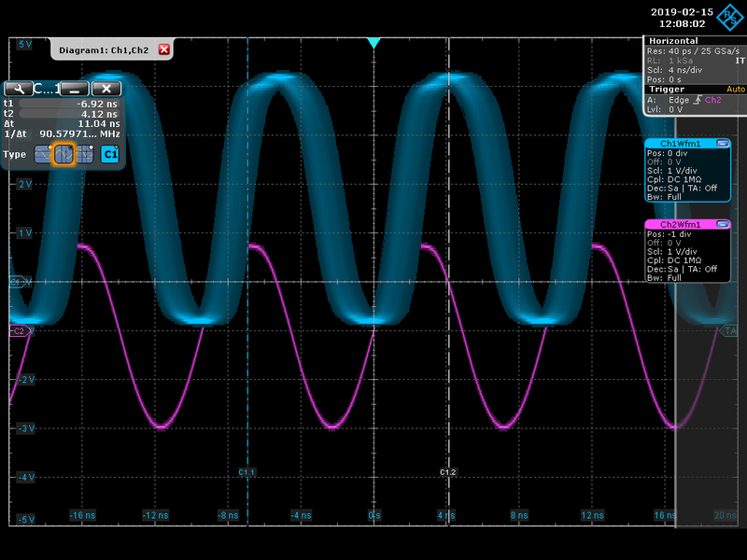Open the Ch2Wfm1 channel header
This screenshot has height=560, width=747.
pyautogui.click(x=680, y=225)
